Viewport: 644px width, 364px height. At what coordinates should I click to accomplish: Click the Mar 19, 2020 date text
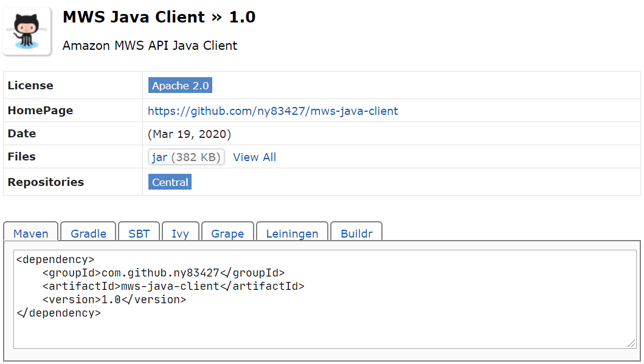[189, 134]
